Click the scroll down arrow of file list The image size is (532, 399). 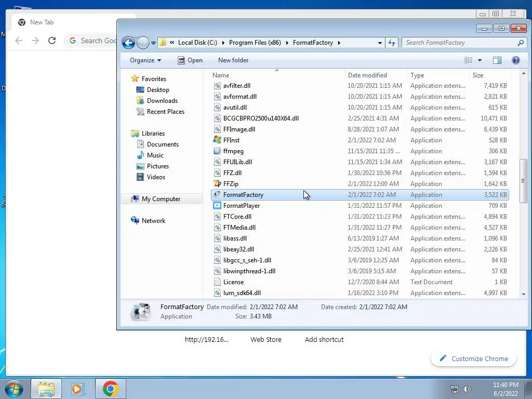point(524,294)
